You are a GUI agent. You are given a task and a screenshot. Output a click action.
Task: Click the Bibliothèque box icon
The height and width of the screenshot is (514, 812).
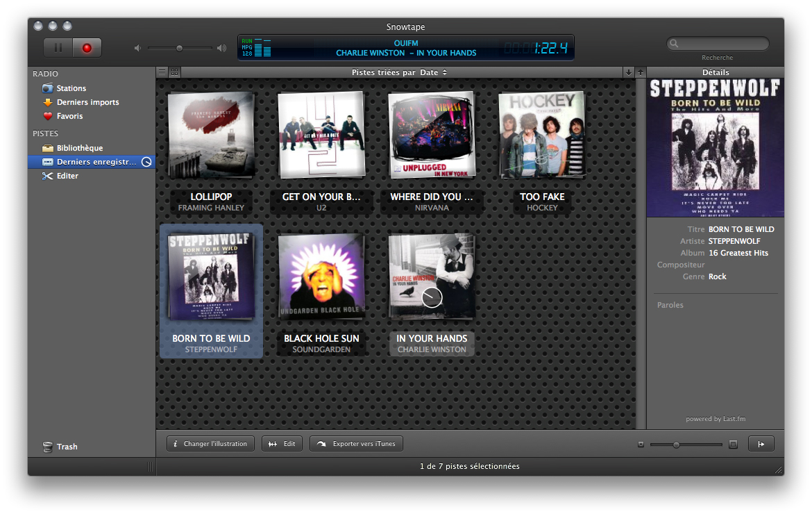click(x=48, y=148)
